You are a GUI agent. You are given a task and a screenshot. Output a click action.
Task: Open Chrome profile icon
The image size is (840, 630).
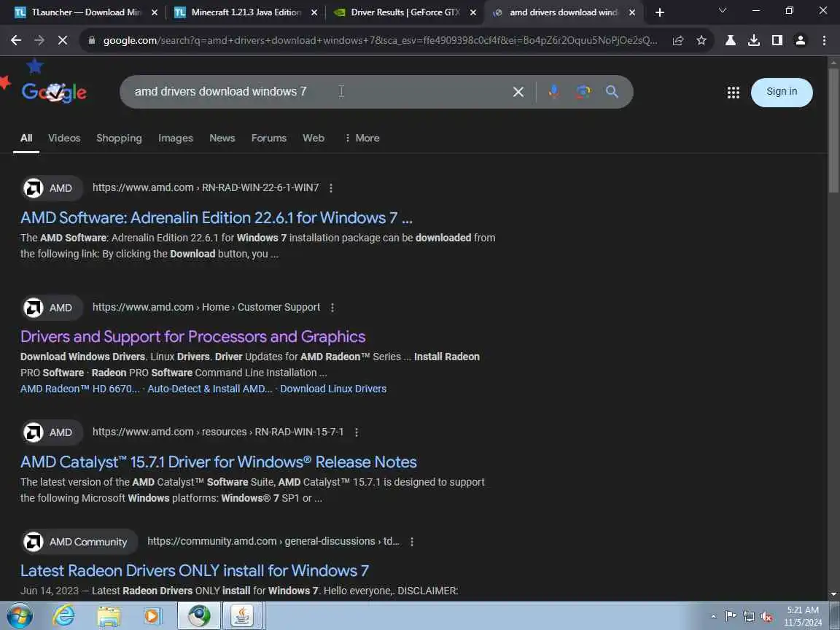tap(801, 40)
